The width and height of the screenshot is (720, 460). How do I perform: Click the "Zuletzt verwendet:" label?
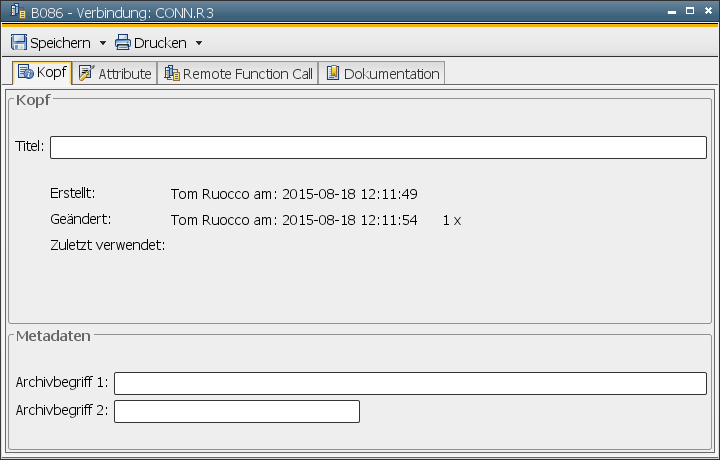pyautogui.click(x=108, y=245)
